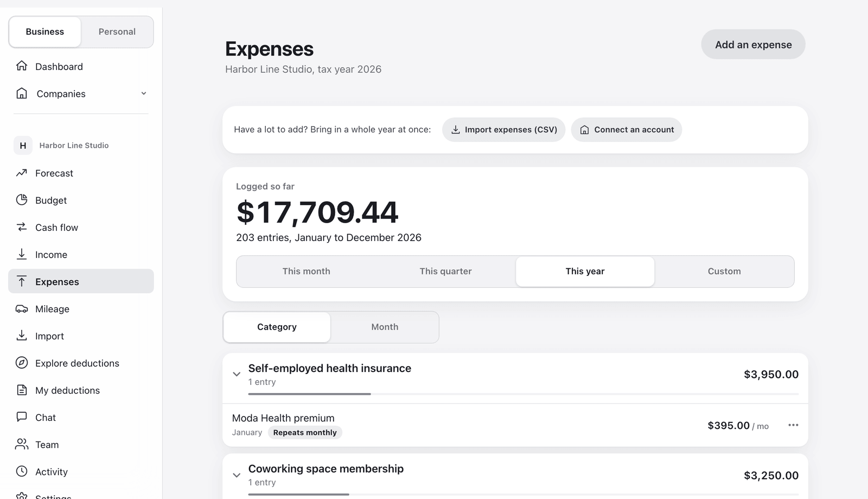Image resolution: width=868 pixels, height=499 pixels.
Task: Click the Explore deductions compass icon
Action: (22, 363)
